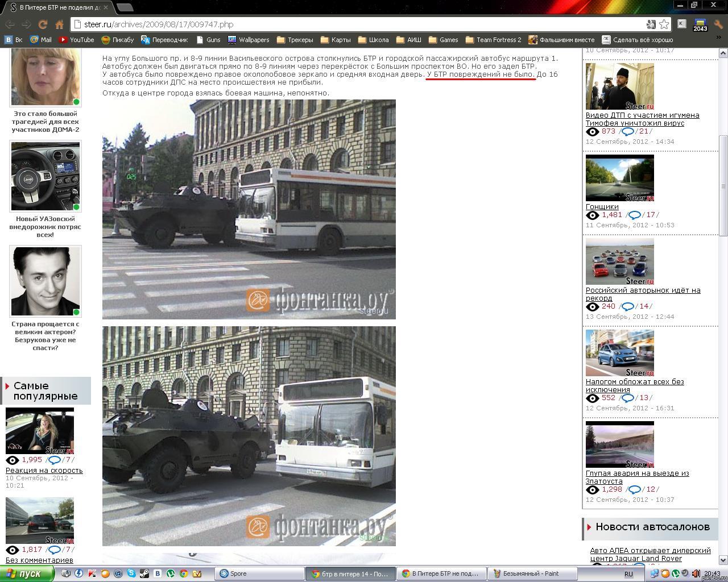Bookmark this page with the star icon
728x582 pixels.
pos(664,24)
